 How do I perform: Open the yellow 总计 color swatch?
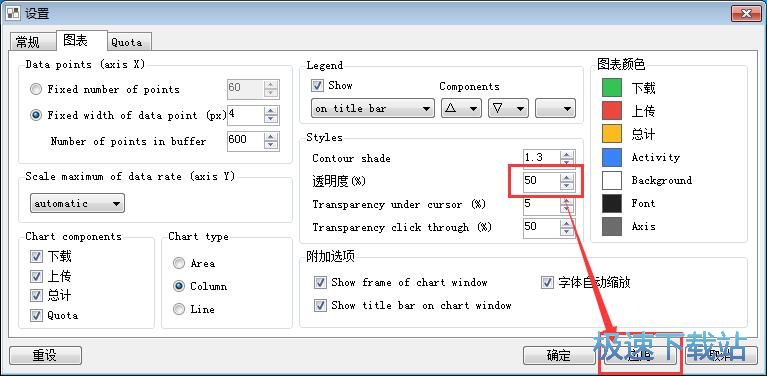612,134
